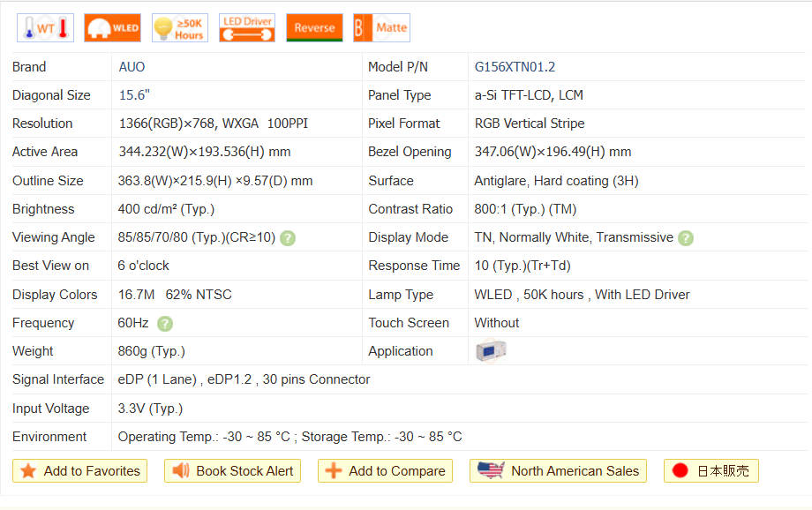This screenshot has width=812, height=510.
Task: Click the 日本販売 Japan sales button
Action: coord(710,471)
